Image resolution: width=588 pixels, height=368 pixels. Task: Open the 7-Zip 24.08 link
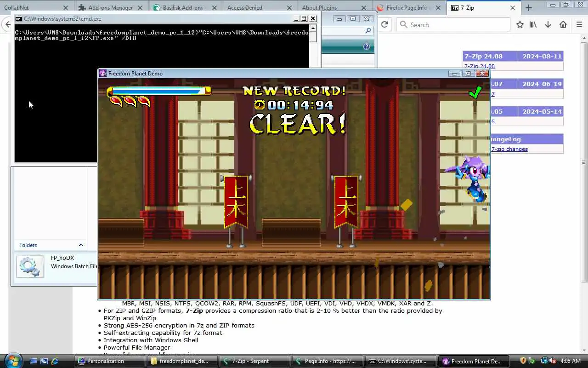click(x=480, y=66)
